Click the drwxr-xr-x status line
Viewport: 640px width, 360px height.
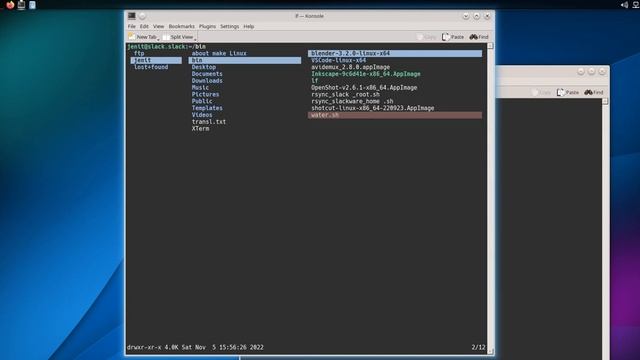[195, 347]
